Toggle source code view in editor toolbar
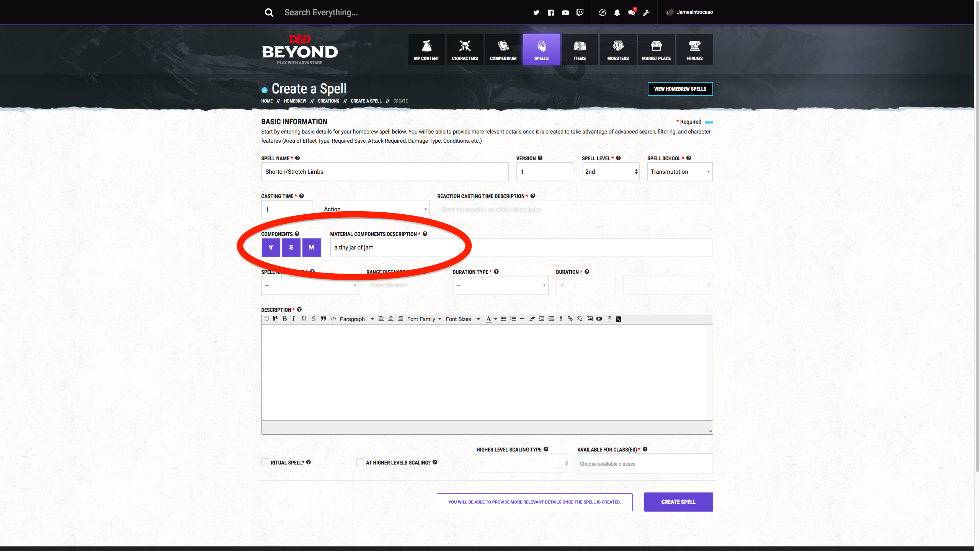This screenshot has width=980, height=551. (x=333, y=319)
